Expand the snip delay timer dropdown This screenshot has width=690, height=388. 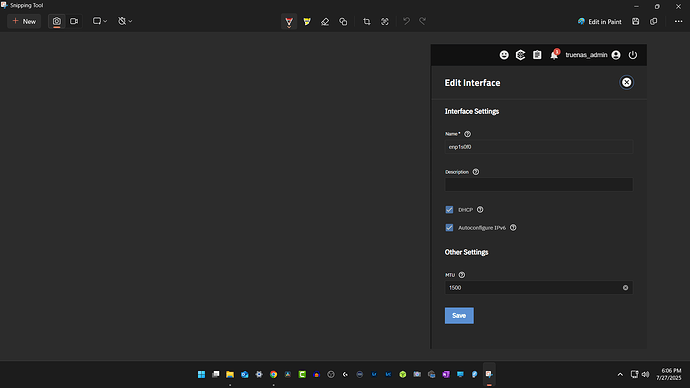tap(125, 21)
